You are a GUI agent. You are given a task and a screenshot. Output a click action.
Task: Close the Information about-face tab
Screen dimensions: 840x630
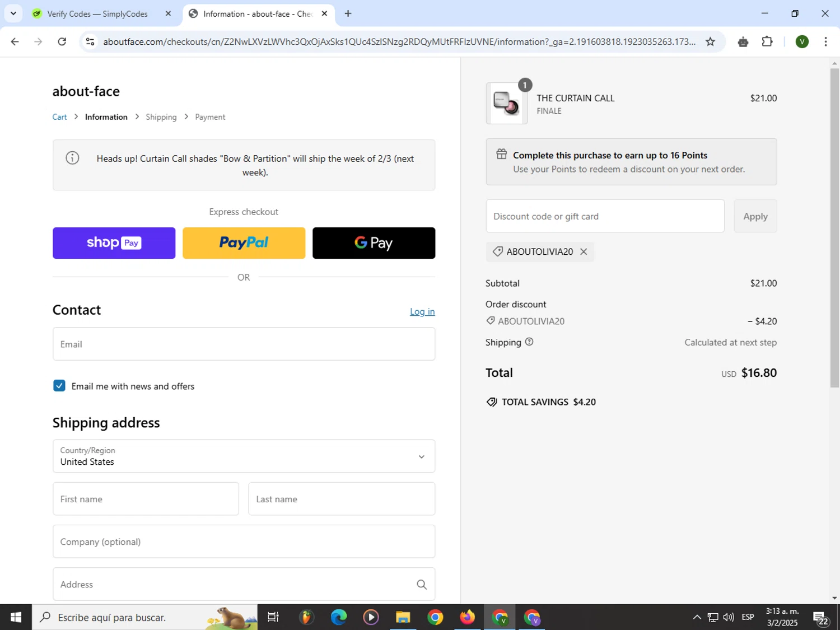click(x=324, y=13)
